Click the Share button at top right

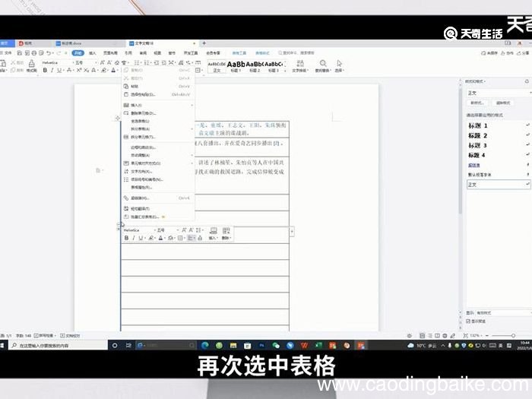point(523,53)
